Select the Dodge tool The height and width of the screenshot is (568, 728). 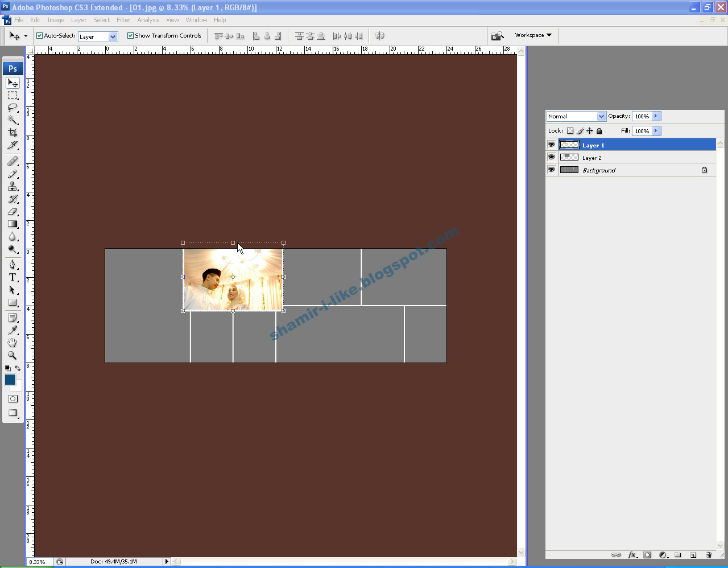13,249
